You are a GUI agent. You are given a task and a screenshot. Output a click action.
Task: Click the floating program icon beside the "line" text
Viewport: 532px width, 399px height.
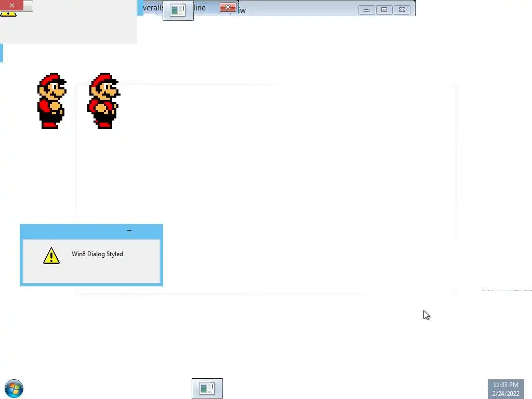click(178, 10)
